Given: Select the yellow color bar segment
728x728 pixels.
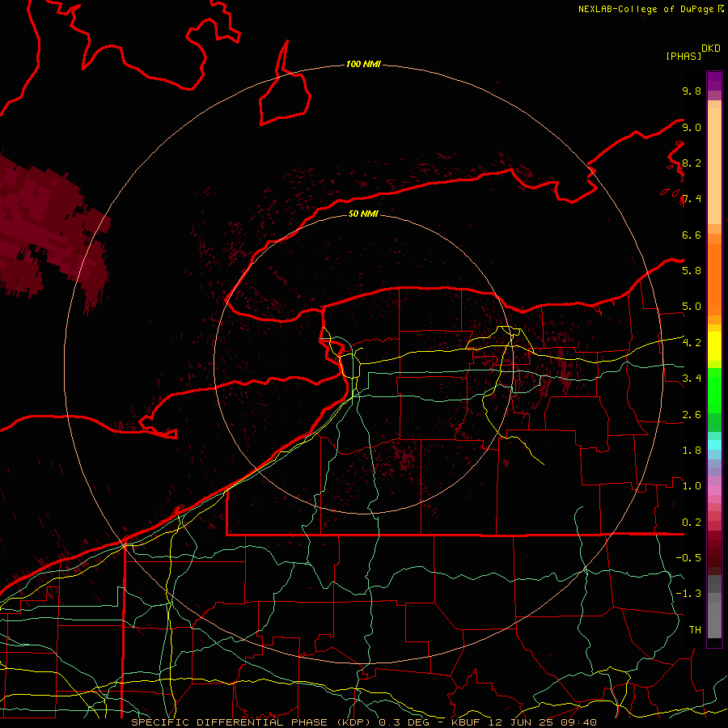Looking at the screenshot, I should (x=714, y=346).
